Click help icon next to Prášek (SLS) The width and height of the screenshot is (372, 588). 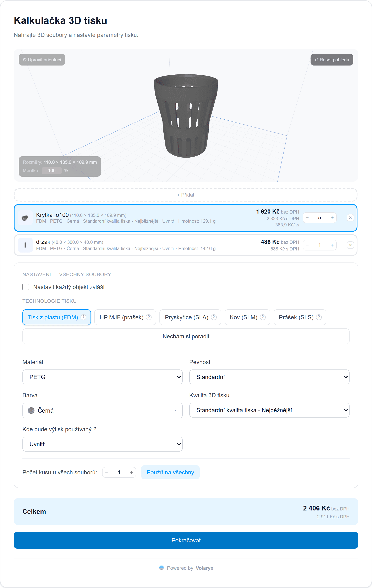point(319,317)
